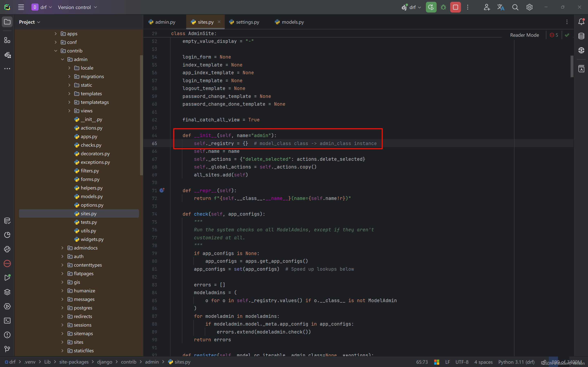Select the staticfiles folder
This screenshot has height=367, width=588.
click(x=84, y=351)
